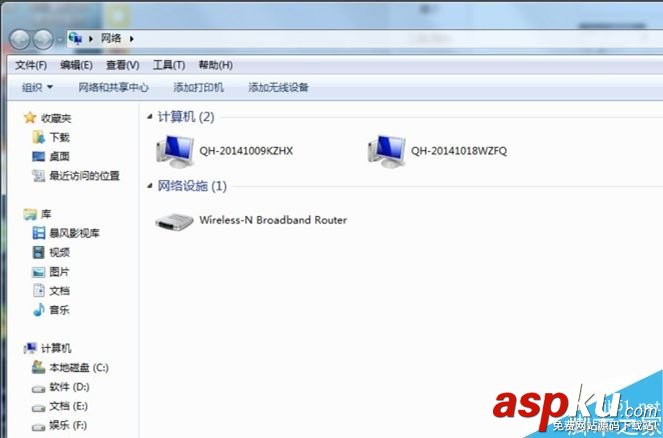
Task: Open the 组织 dropdown
Action: (x=37, y=88)
